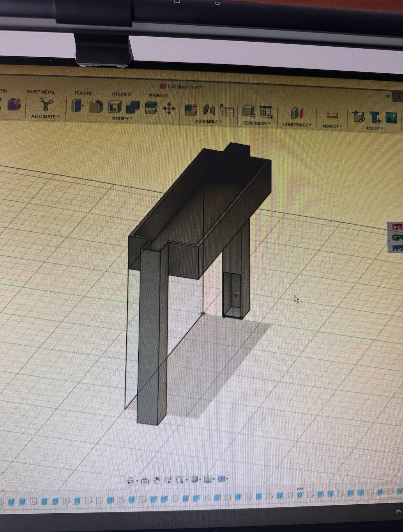Image resolution: width=403 pixels, height=532 pixels.
Task: Open the ASSEMBLE dropdown menu
Action: tap(208, 121)
